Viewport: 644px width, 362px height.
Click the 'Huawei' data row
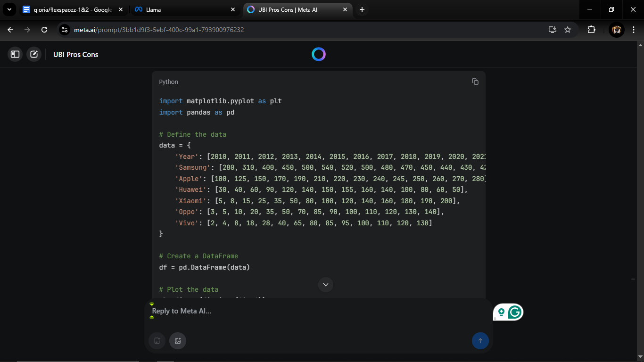tap(322, 189)
